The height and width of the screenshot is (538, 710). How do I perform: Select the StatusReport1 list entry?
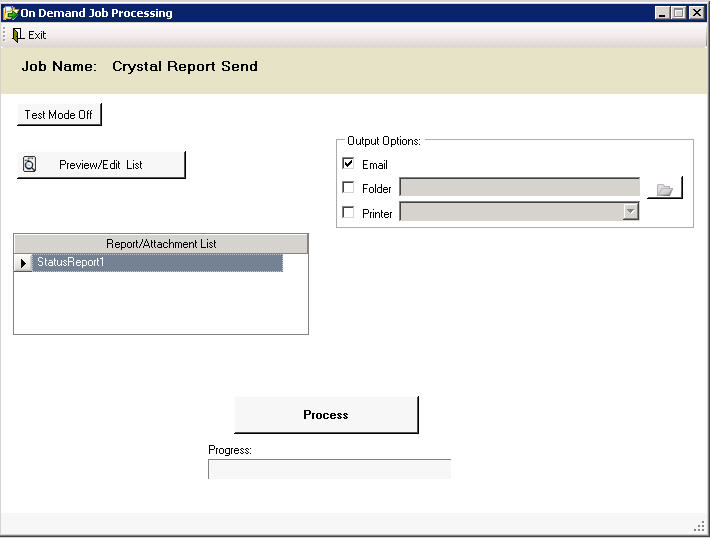(157, 263)
